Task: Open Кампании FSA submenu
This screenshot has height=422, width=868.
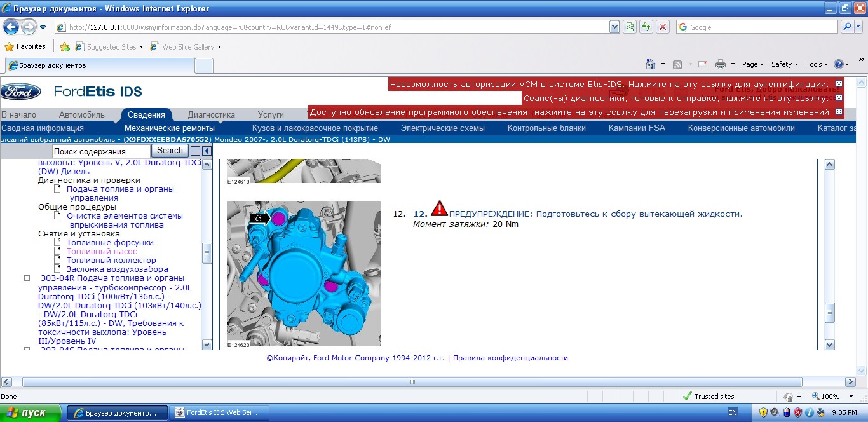Action: coord(638,128)
